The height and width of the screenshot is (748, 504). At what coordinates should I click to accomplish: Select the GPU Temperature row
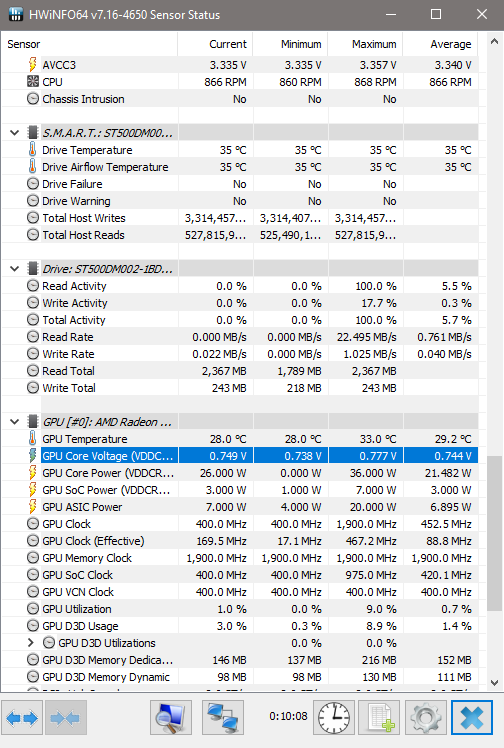240,439
